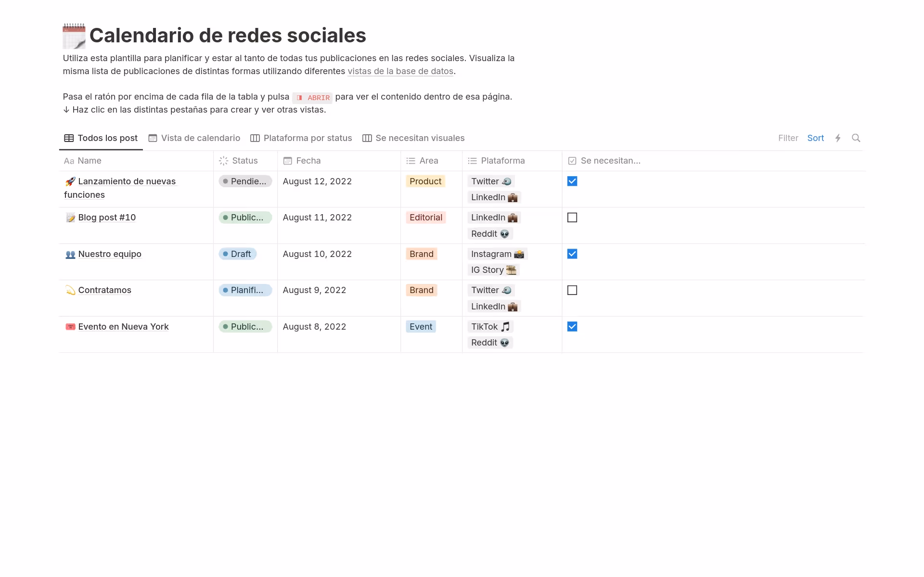This screenshot has height=577, width=924.
Task: Click the lightning automations icon
Action: click(x=838, y=138)
